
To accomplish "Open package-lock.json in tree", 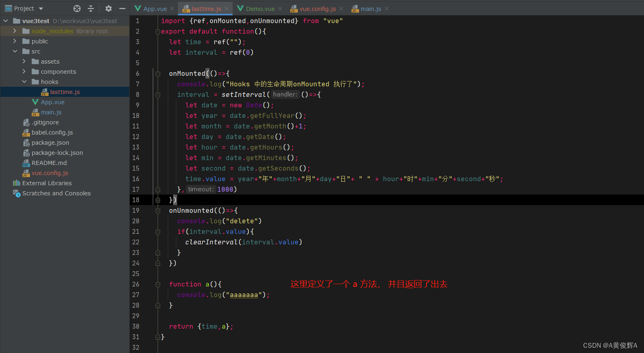I will (x=57, y=153).
